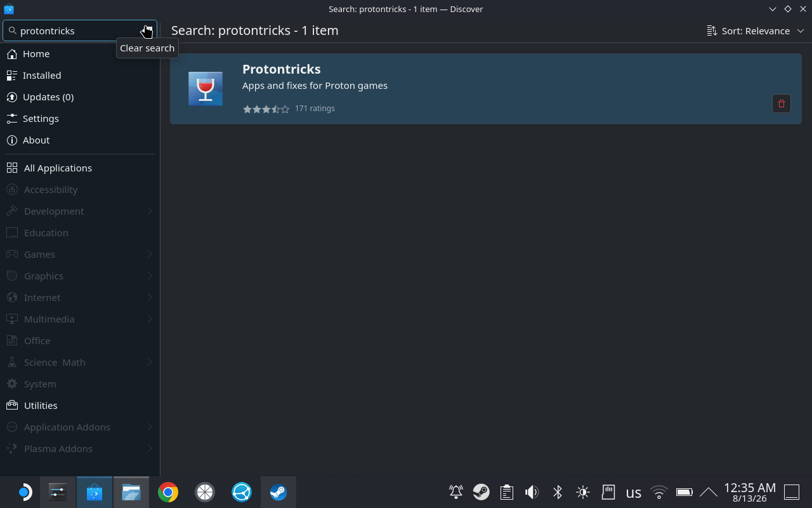Screen dimensions: 812x508
Task: Expand the Science Math category chevron
Action: [x=150, y=363]
